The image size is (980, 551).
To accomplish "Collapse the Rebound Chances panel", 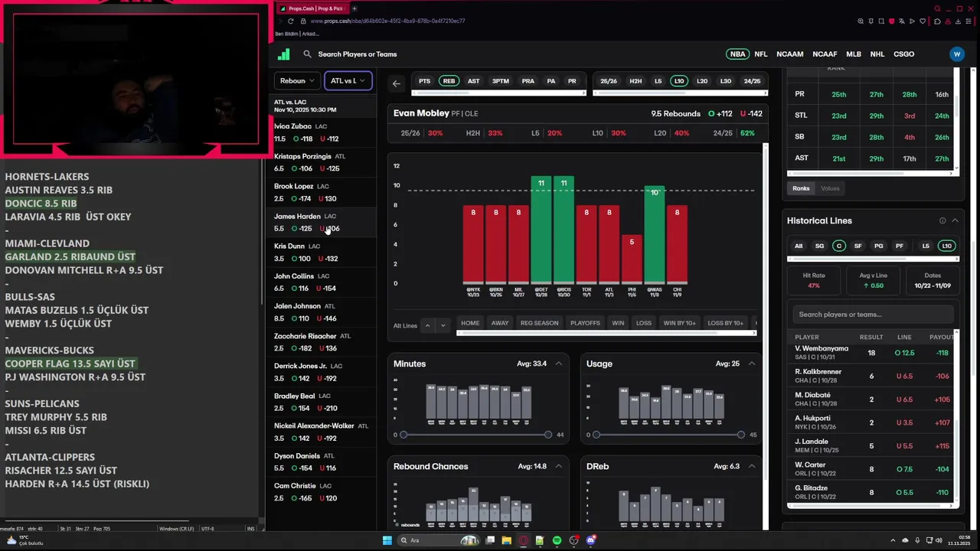I will point(558,466).
